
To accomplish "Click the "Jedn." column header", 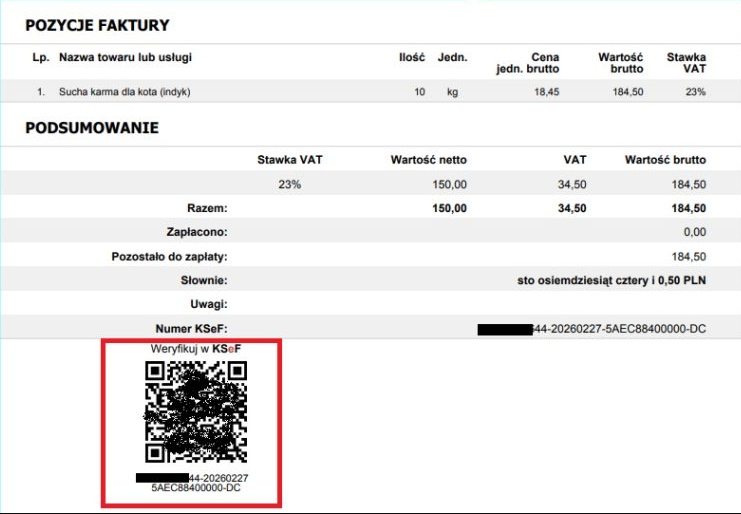I will (x=453, y=58).
